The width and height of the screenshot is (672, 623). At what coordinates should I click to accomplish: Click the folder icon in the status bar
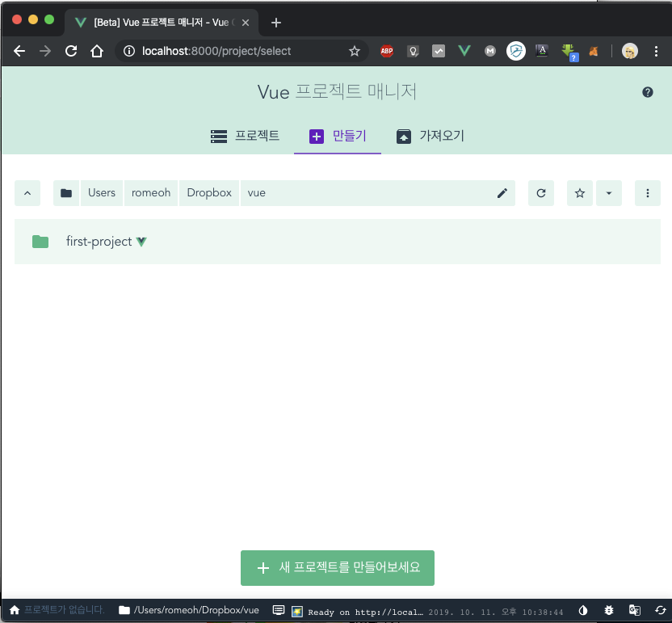tap(124, 610)
